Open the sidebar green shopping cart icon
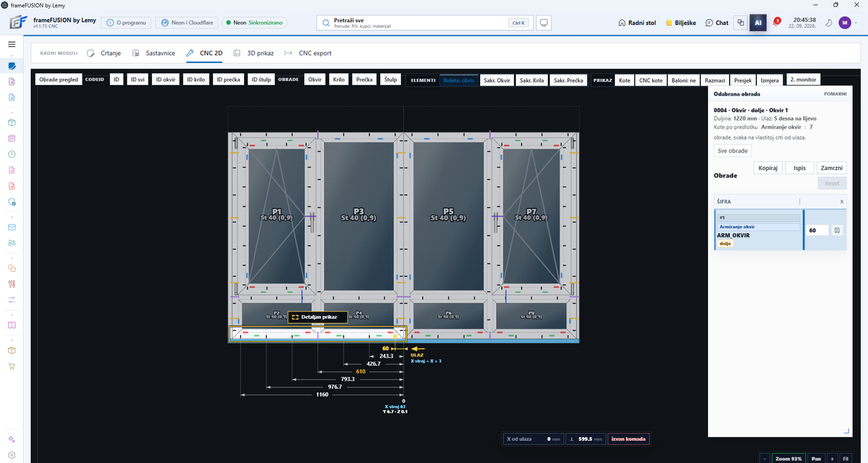Screen dimensions: 868x463 (x=12, y=366)
